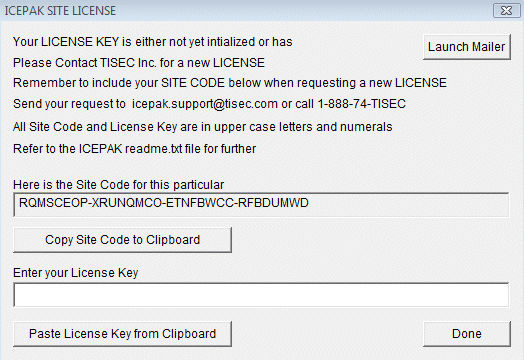The height and width of the screenshot is (360, 524).
Task: Copy Site Code to Clipboard
Action: click(x=122, y=240)
